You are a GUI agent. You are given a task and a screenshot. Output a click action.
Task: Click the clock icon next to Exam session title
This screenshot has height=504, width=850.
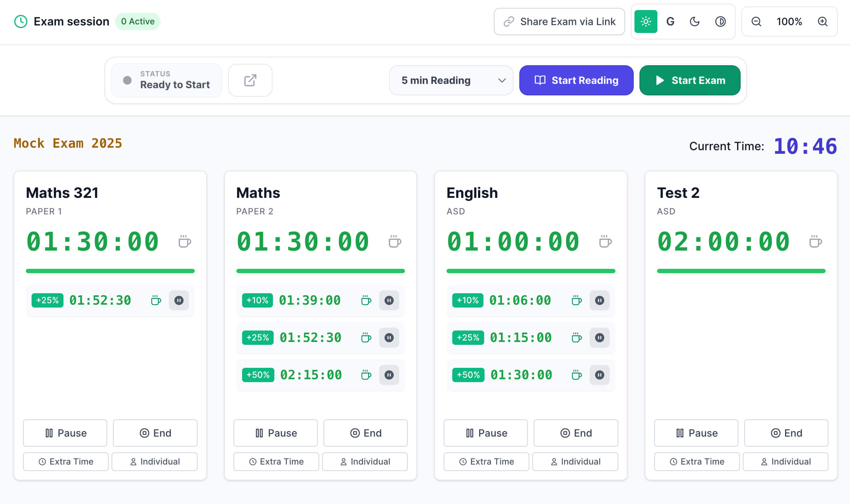[20, 21]
